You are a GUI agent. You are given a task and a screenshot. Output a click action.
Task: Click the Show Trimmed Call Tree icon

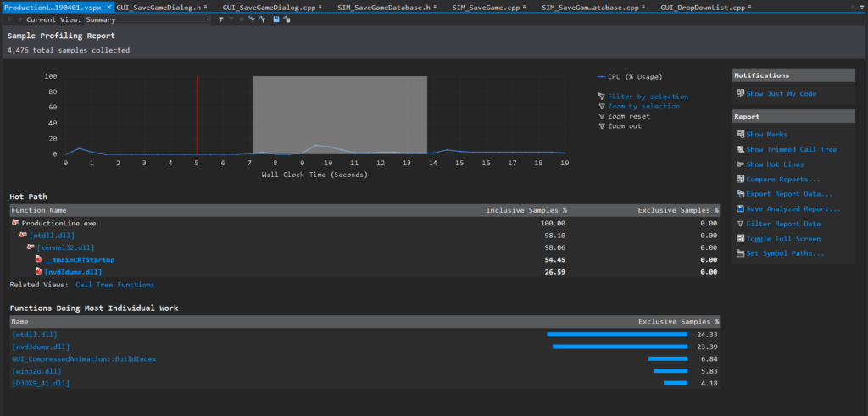741,149
